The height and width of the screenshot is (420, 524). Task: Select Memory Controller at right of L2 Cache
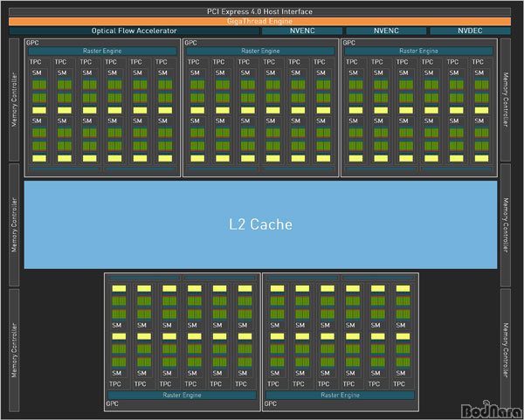click(506, 224)
